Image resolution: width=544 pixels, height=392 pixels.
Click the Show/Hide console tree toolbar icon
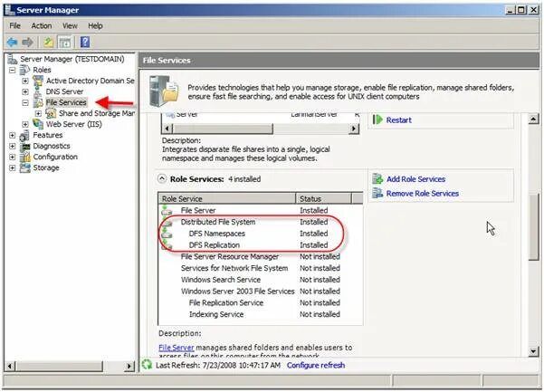pos(65,43)
